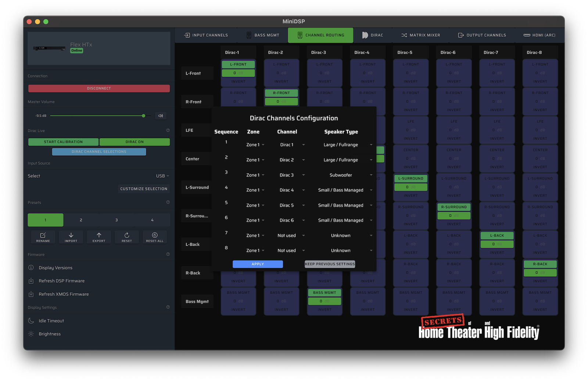Click the Reset-All presets icon
This screenshot has height=381, width=588.
155,235
